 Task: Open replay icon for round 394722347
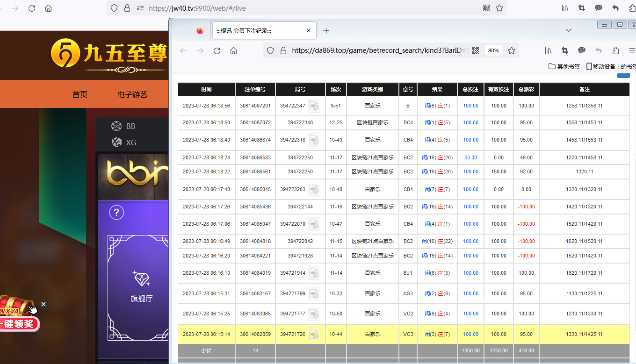[x=313, y=106]
